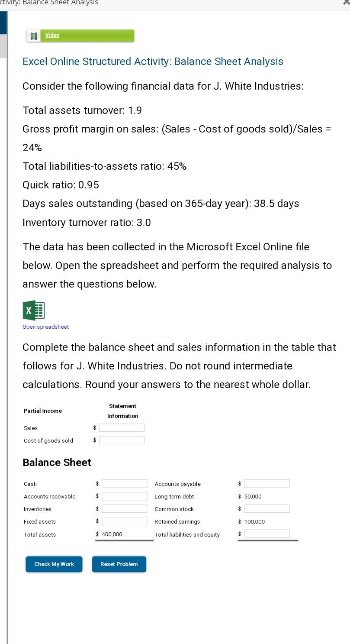The width and height of the screenshot is (350, 644).
Task: Open the spreadsheet via Open spreadsheet link
Action: coord(45,327)
